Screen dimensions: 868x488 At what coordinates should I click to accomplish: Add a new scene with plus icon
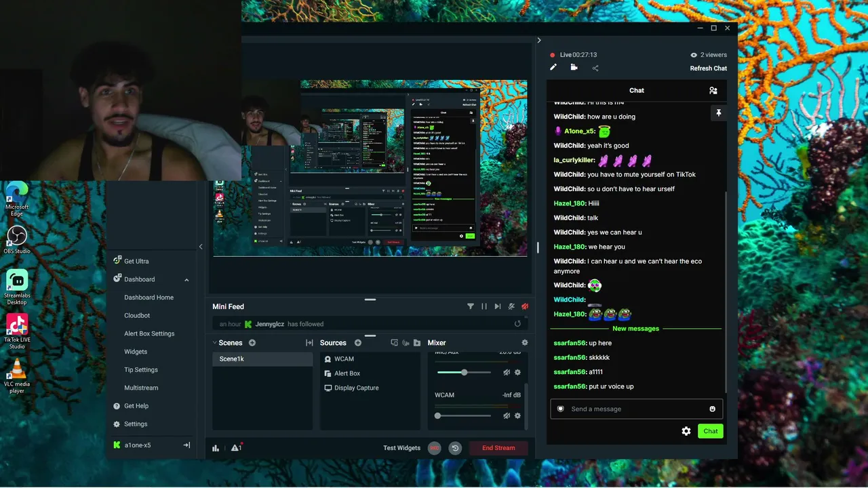pos(252,343)
